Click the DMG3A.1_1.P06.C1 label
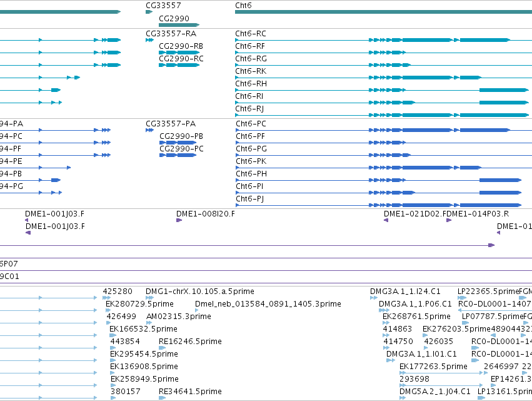The height and width of the screenshot is (401, 532). (x=415, y=304)
